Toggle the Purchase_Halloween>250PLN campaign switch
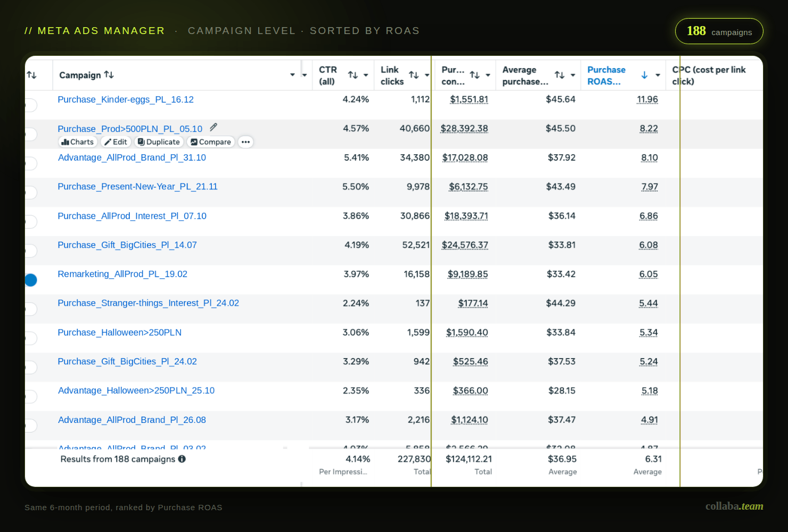 [x=30, y=338]
